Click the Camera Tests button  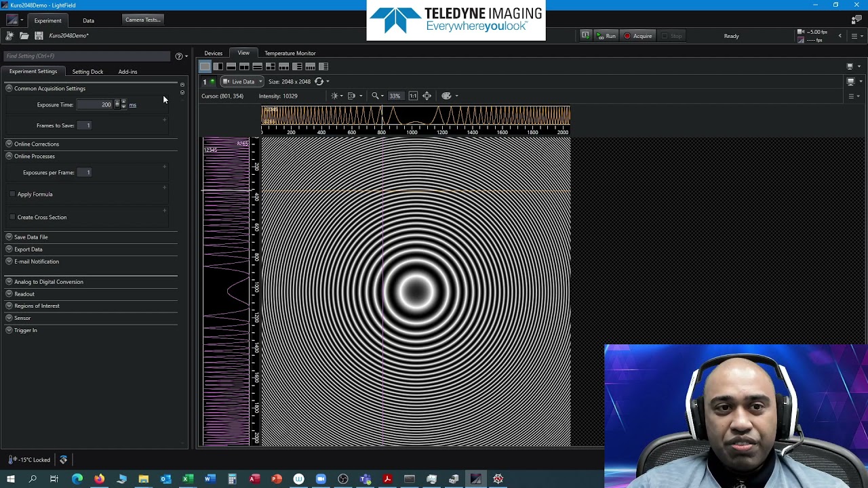click(x=142, y=20)
